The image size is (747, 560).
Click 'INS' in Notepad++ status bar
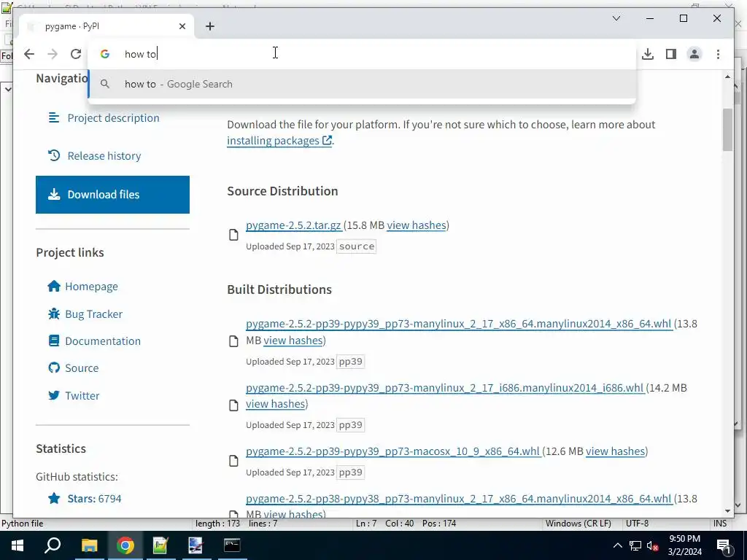coord(720,524)
